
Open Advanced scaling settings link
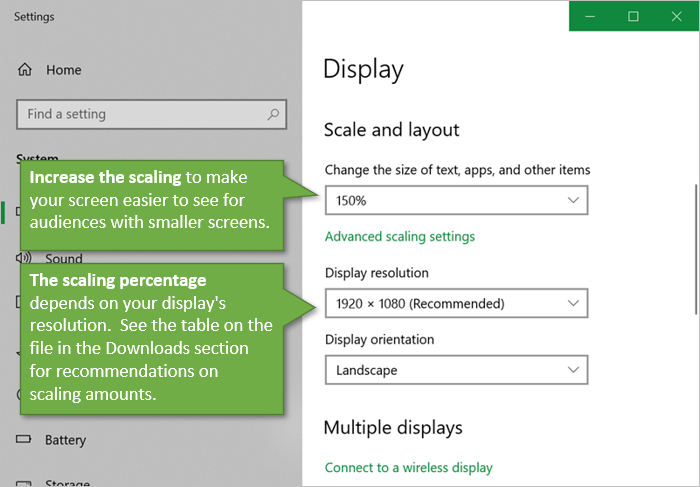(399, 237)
